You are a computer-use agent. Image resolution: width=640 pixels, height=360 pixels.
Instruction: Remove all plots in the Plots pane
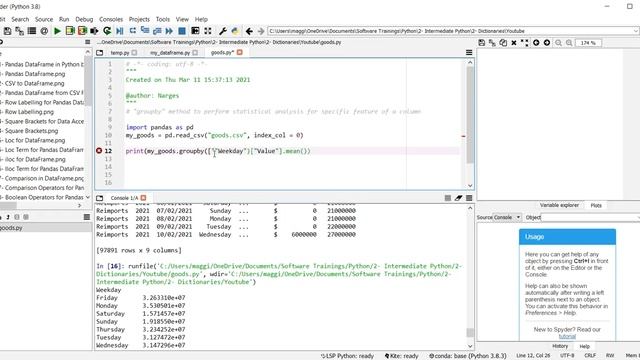pos(524,43)
